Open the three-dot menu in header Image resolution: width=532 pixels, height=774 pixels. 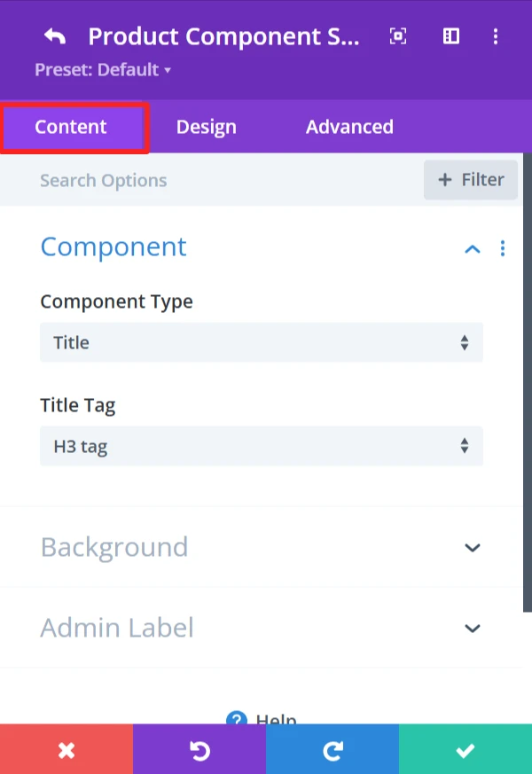coord(496,36)
